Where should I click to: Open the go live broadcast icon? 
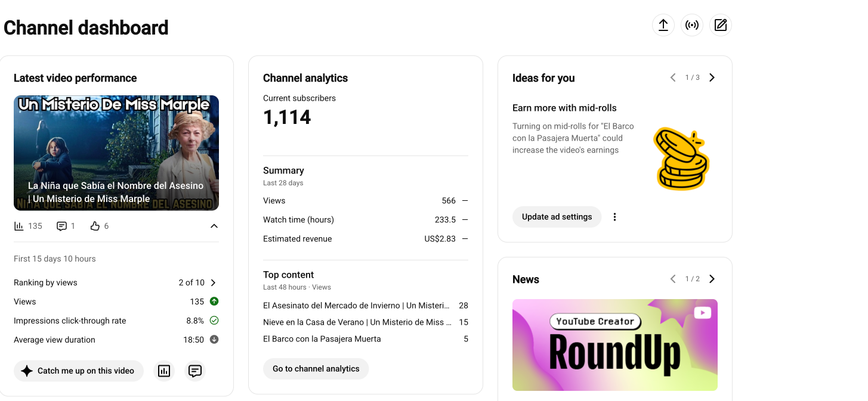(692, 25)
